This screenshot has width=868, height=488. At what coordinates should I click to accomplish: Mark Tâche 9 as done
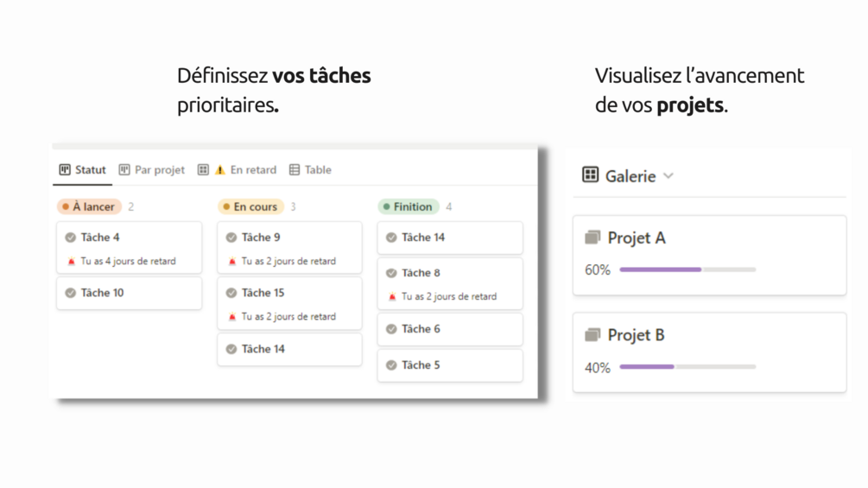pyautogui.click(x=231, y=238)
